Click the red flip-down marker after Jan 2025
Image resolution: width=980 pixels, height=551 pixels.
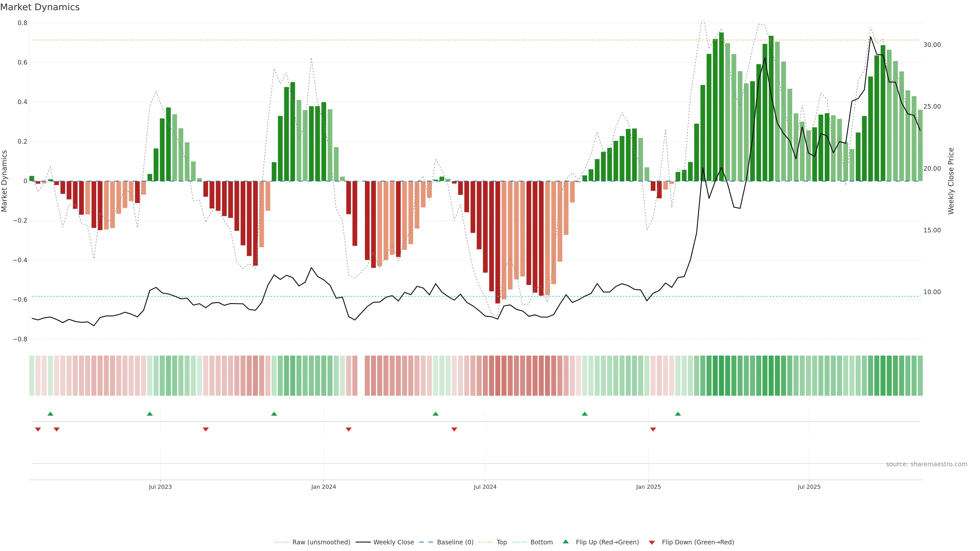coord(653,429)
